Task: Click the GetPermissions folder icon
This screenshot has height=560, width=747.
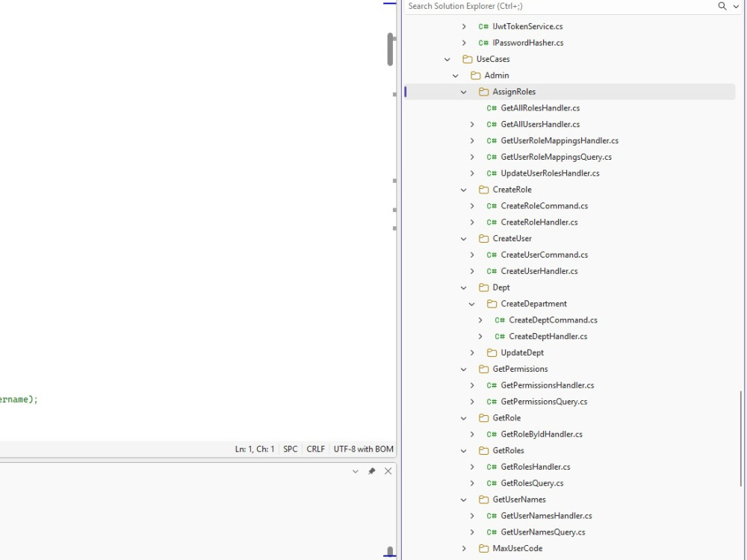Action: pos(483,369)
